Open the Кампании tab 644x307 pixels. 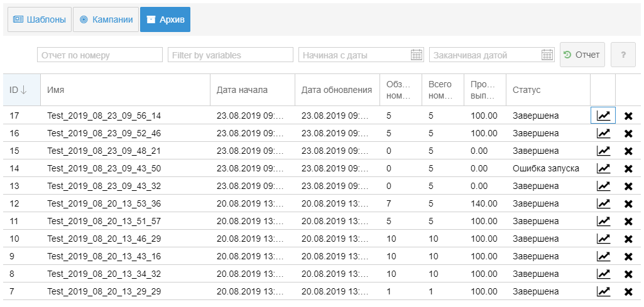coord(106,19)
